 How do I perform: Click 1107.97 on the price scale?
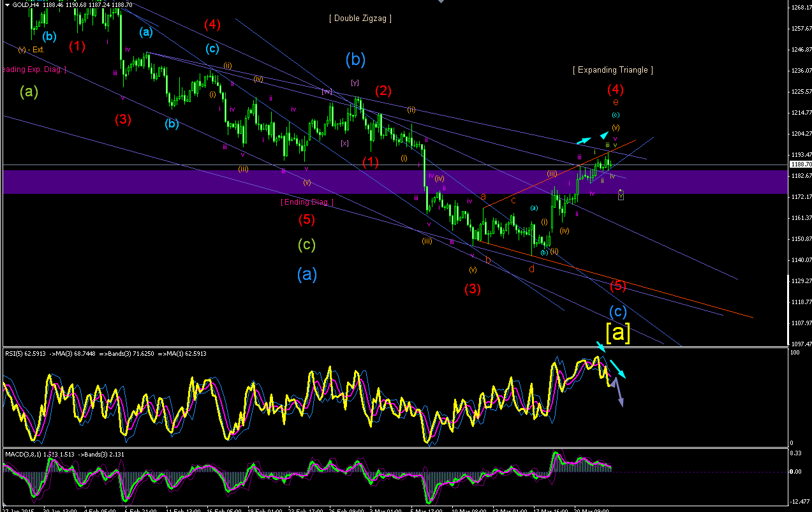tap(801, 323)
